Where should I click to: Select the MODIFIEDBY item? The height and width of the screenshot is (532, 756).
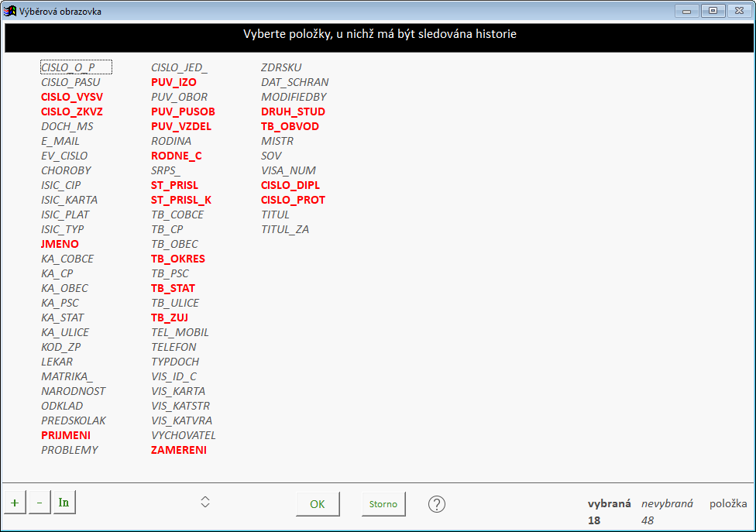pos(294,97)
